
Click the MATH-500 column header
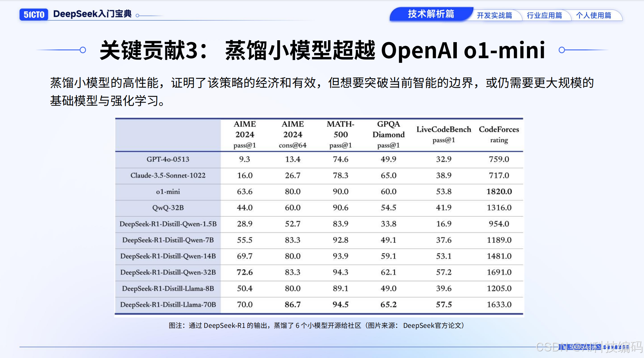point(340,134)
